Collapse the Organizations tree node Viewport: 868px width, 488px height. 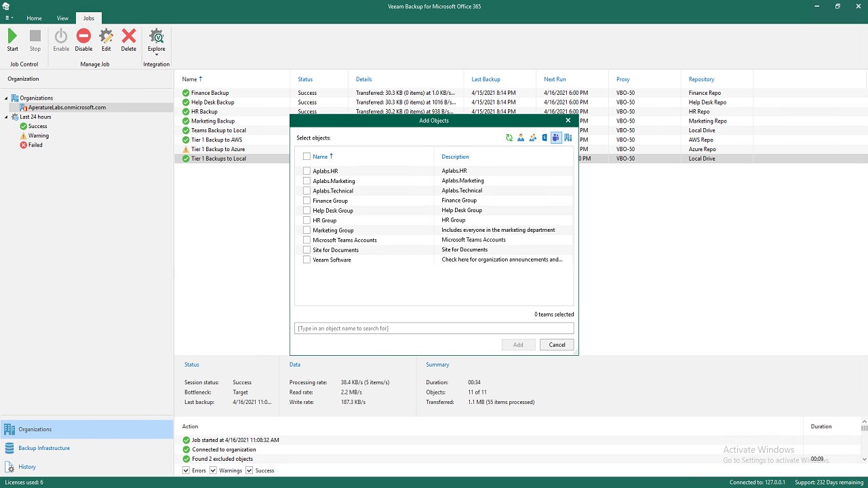click(x=7, y=98)
